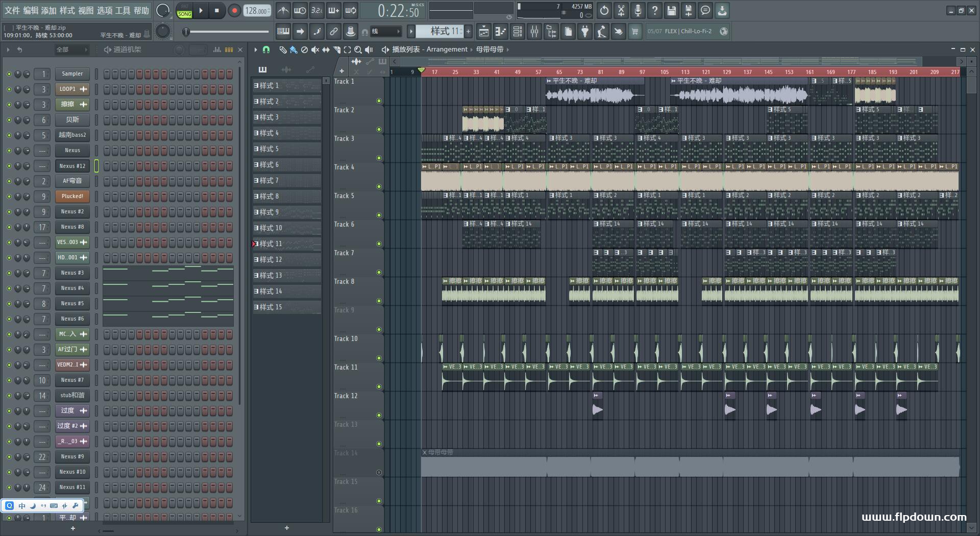Open the Nexus #12 channel button
Screen dimensions: 980x536
point(72,166)
